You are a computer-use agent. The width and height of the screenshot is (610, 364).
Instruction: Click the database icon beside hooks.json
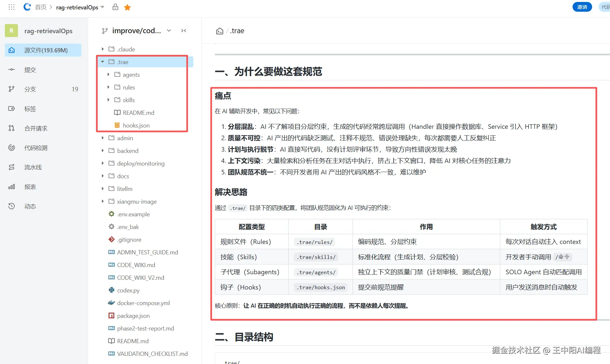117,125
